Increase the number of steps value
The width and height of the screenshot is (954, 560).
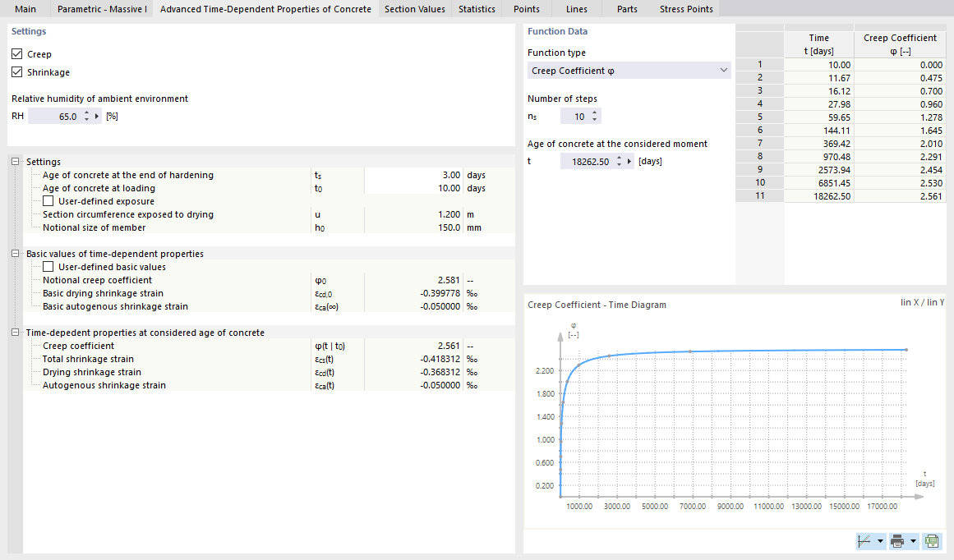coord(594,113)
